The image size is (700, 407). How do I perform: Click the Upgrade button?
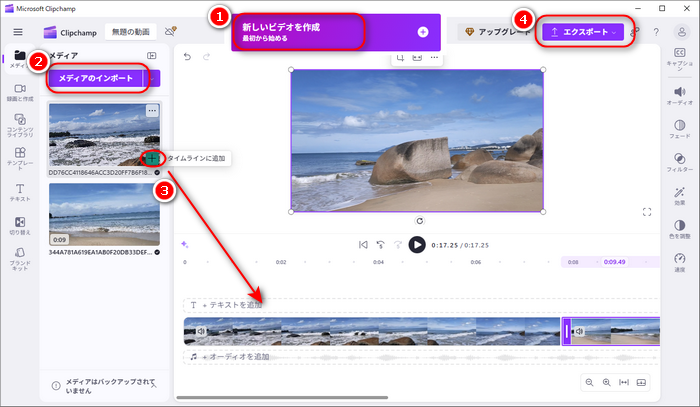pyautogui.click(x=496, y=32)
